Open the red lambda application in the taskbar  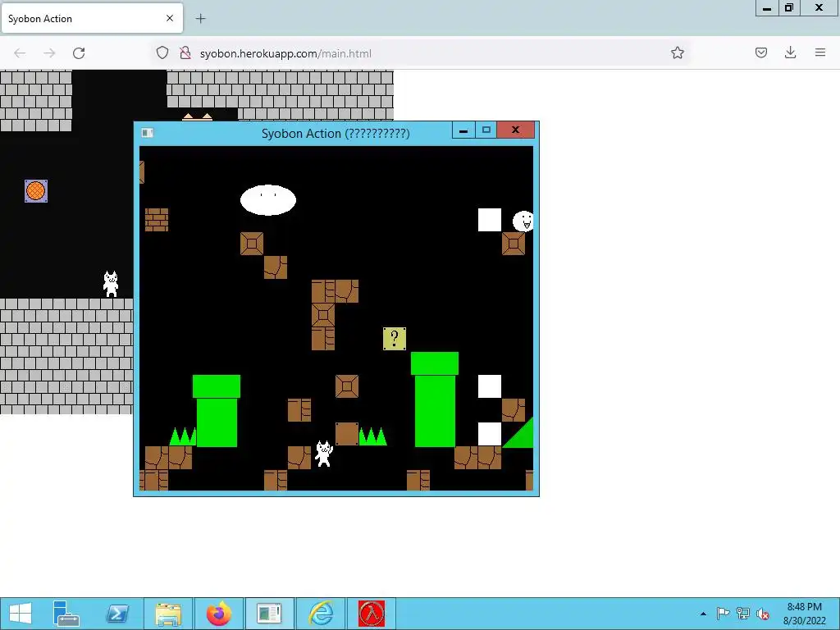click(372, 613)
